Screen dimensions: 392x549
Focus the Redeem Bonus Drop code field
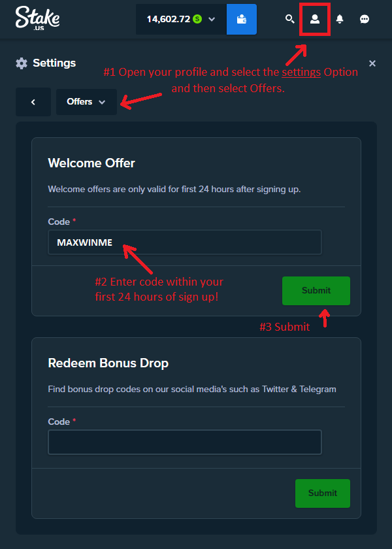click(x=185, y=442)
